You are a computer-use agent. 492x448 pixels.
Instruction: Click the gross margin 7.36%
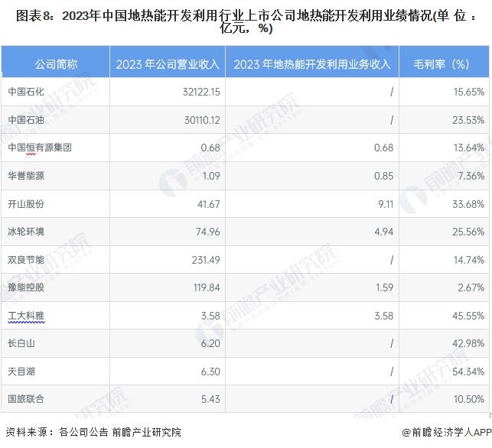[471, 176]
